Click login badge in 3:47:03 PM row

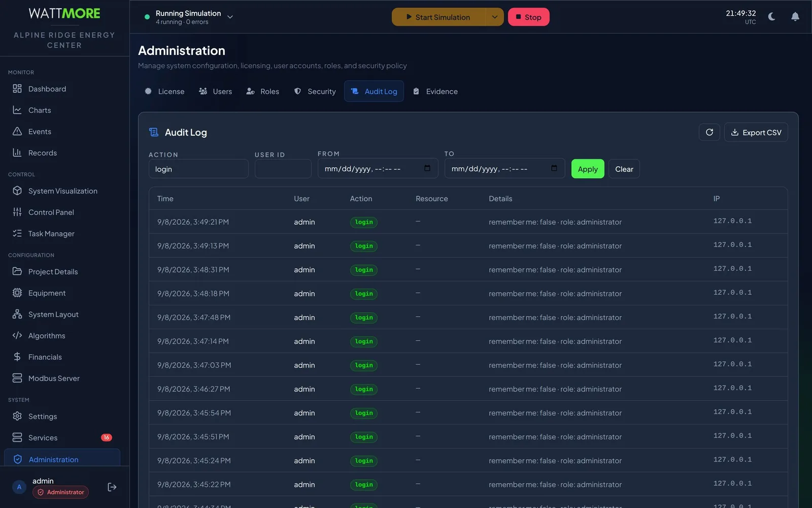pos(364,365)
